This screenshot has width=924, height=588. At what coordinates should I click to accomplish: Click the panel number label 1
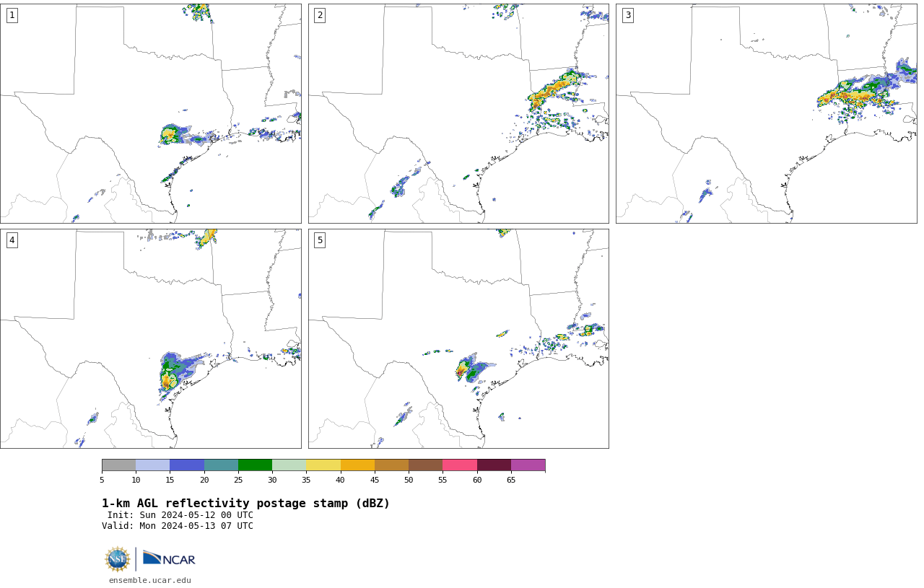12,15
